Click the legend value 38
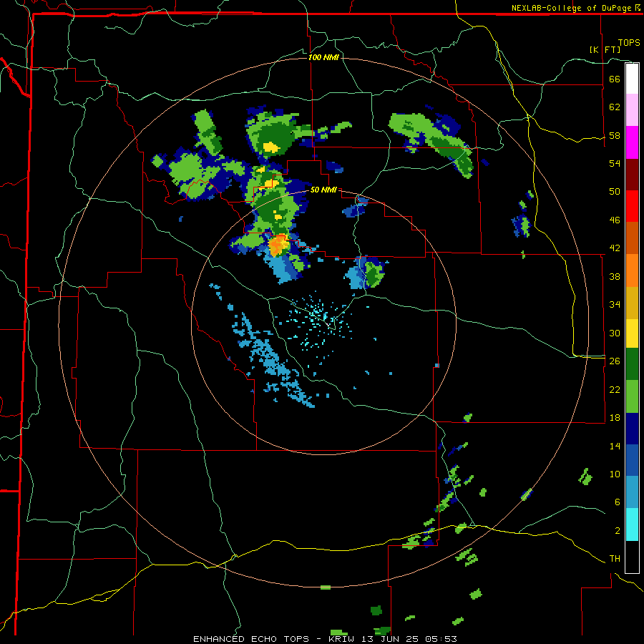Image resolution: width=644 pixels, height=644 pixels. pos(615,276)
